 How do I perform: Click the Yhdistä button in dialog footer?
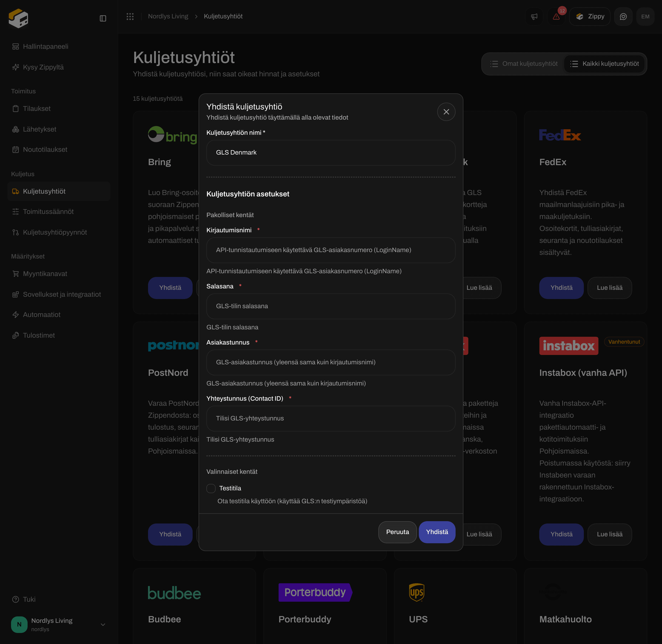(x=437, y=532)
